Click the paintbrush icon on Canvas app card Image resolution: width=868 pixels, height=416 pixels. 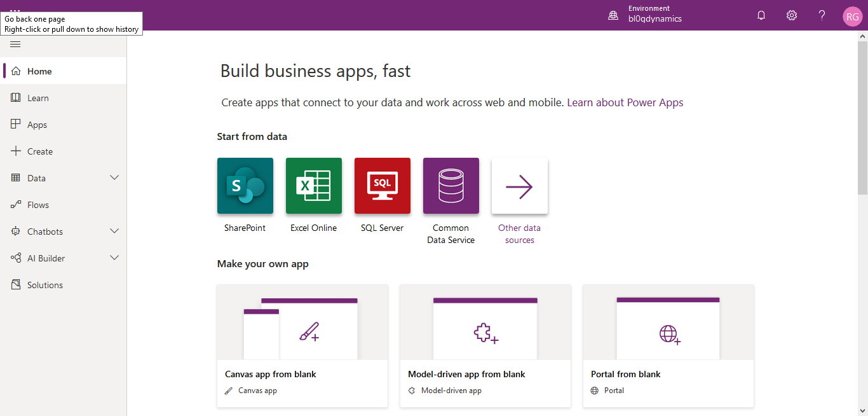[x=309, y=332]
